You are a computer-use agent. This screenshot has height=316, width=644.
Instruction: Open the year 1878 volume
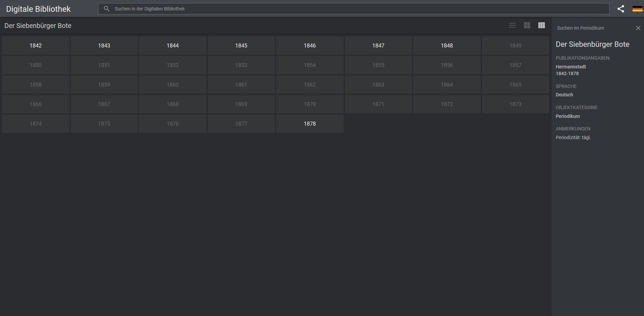coord(310,124)
